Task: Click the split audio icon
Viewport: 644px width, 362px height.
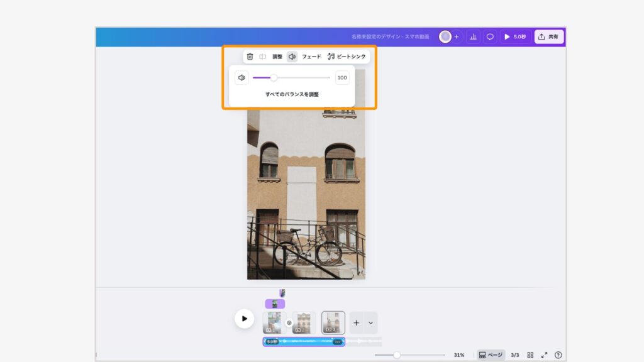Action: 263,57
